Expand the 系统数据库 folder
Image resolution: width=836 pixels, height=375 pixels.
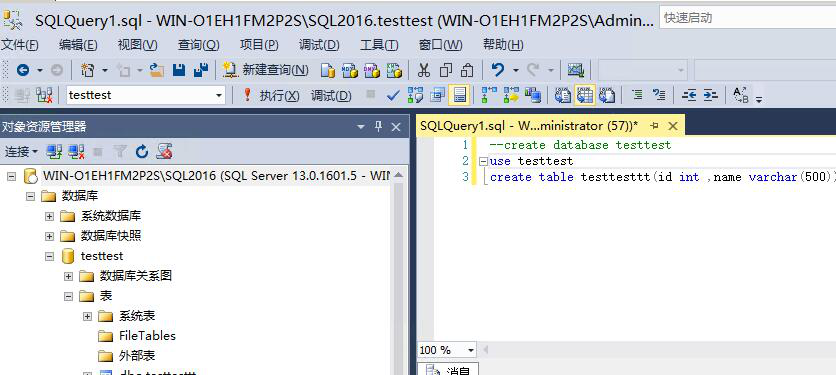[50, 216]
